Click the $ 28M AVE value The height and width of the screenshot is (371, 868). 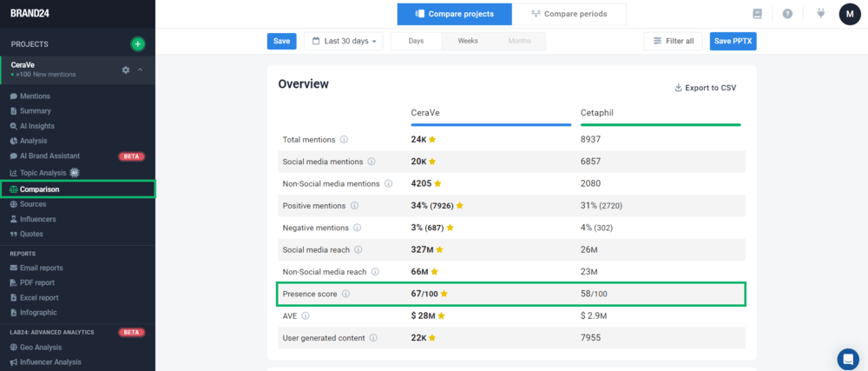pos(424,315)
